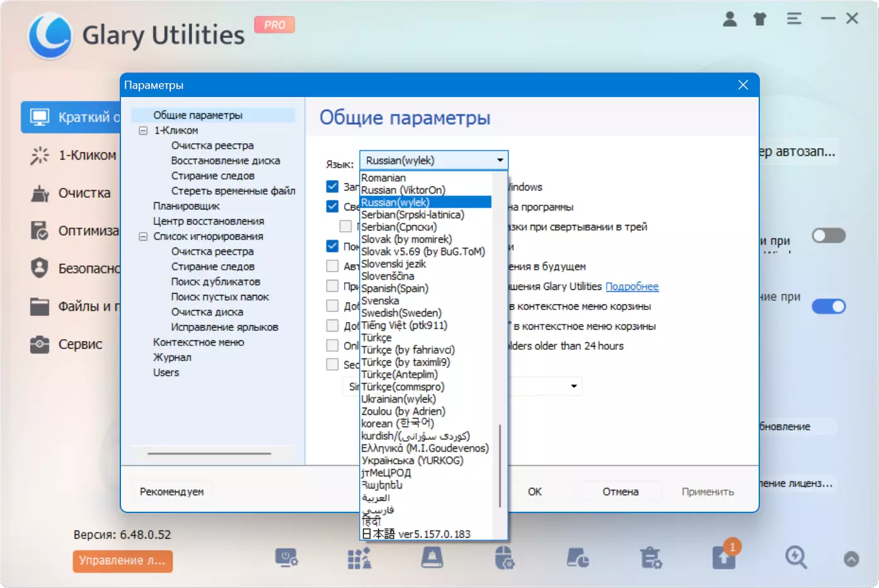Select the magic wand 1-Кликом icon
Screen dimensions: 879x588
coord(40,155)
